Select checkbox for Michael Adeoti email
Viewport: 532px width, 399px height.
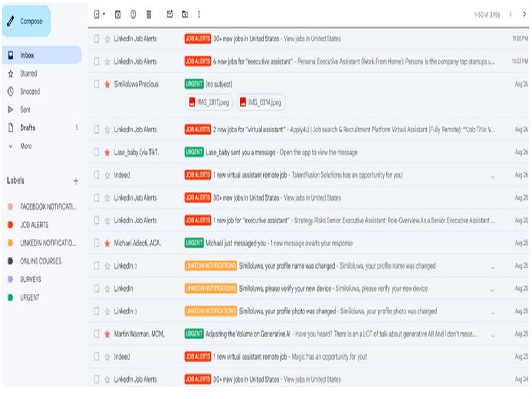(97, 243)
